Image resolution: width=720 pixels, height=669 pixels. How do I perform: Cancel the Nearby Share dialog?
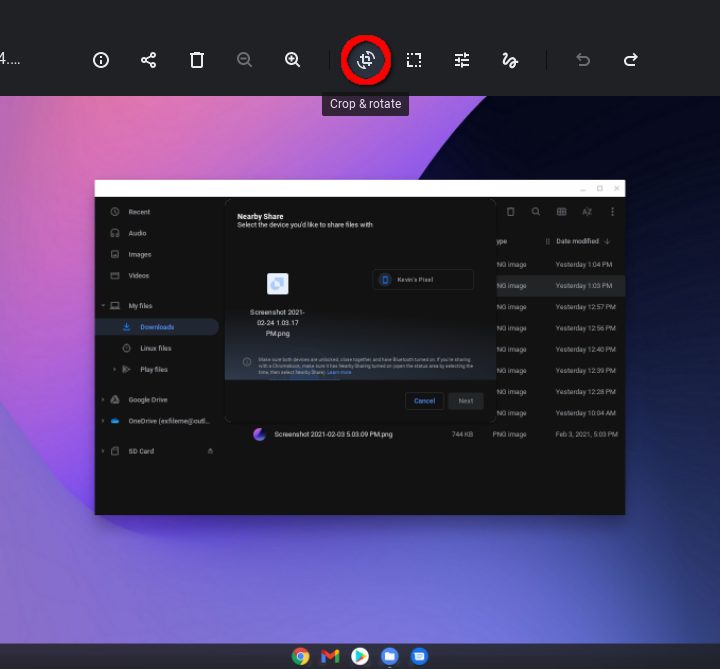coord(424,401)
